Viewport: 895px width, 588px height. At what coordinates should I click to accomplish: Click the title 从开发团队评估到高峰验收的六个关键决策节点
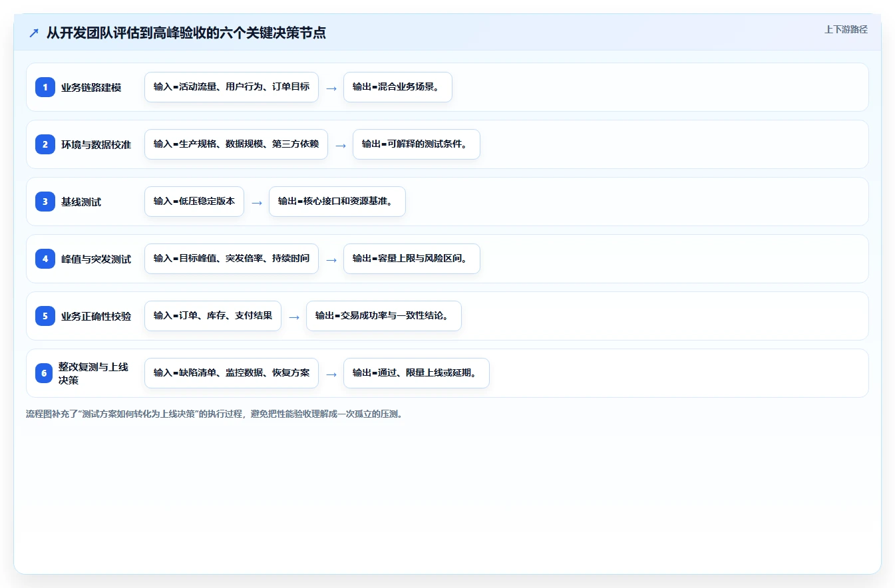tap(186, 33)
